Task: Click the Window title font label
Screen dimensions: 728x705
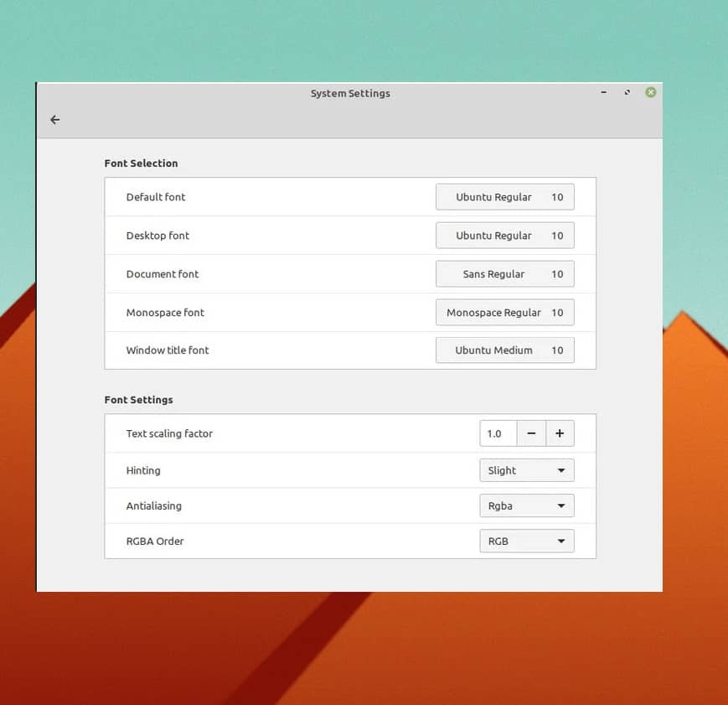Action: [x=168, y=350]
